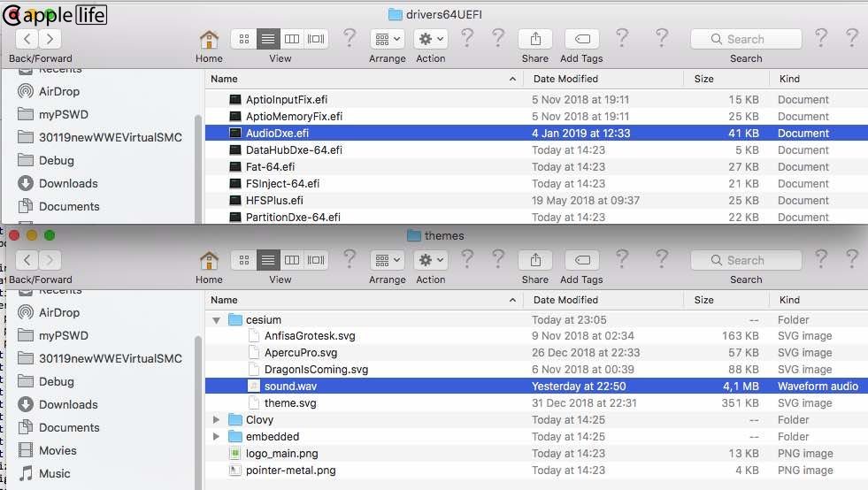Select HFSPlus.efi file

[536, 201]
